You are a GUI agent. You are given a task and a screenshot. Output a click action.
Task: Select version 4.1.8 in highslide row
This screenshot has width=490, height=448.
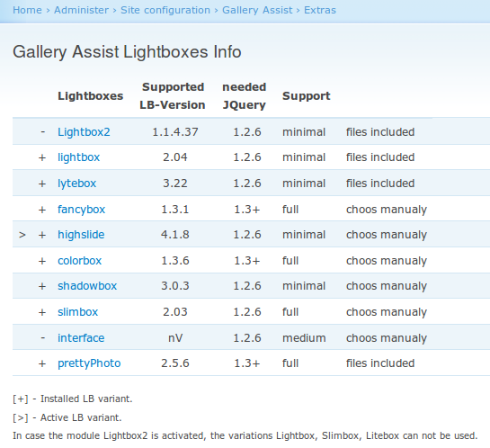coord(175,235)
